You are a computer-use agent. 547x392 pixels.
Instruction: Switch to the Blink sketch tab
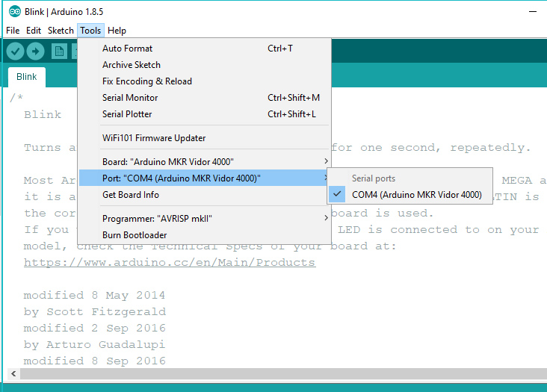click(x=27, y=77)
